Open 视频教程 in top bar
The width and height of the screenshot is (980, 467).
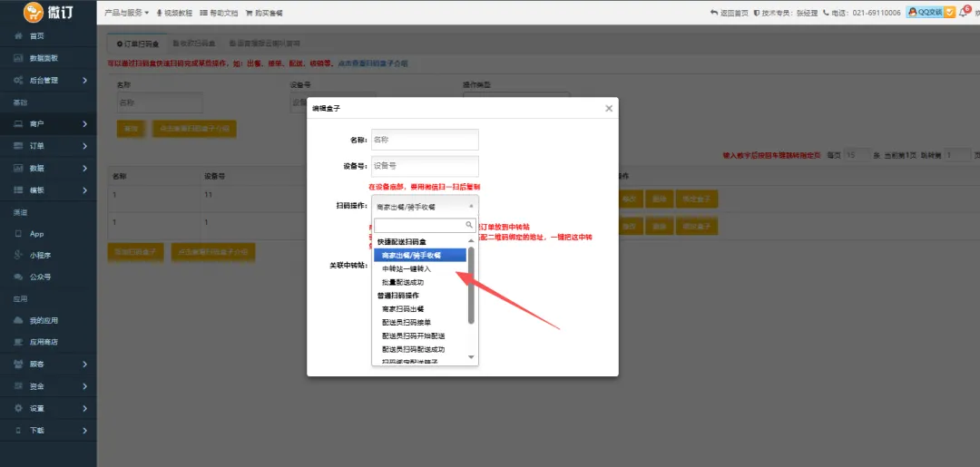click(x=174, y=13)
